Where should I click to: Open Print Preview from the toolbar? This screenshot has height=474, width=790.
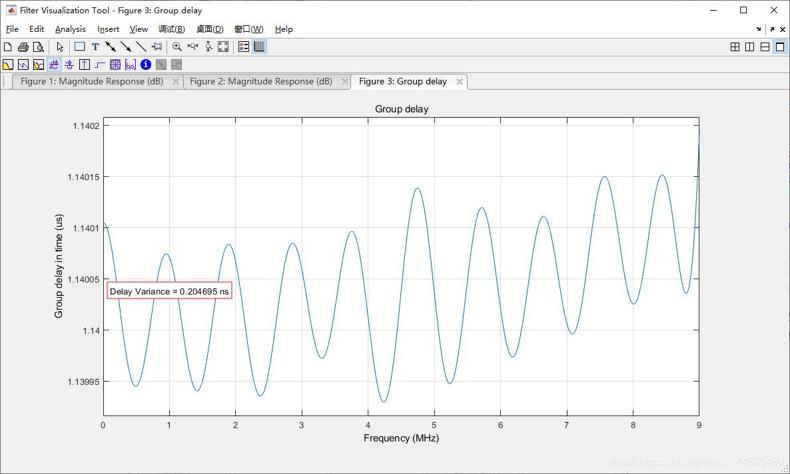38,47
